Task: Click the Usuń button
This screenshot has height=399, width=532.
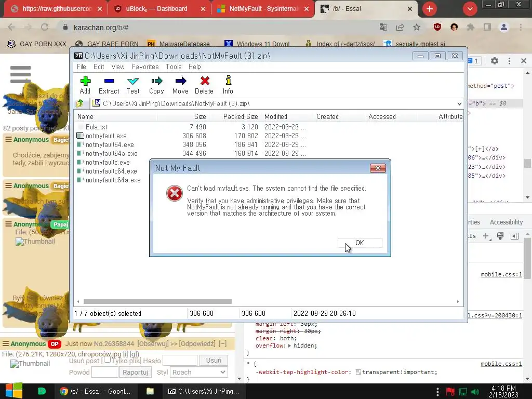Action: click(x=214, y=361)
